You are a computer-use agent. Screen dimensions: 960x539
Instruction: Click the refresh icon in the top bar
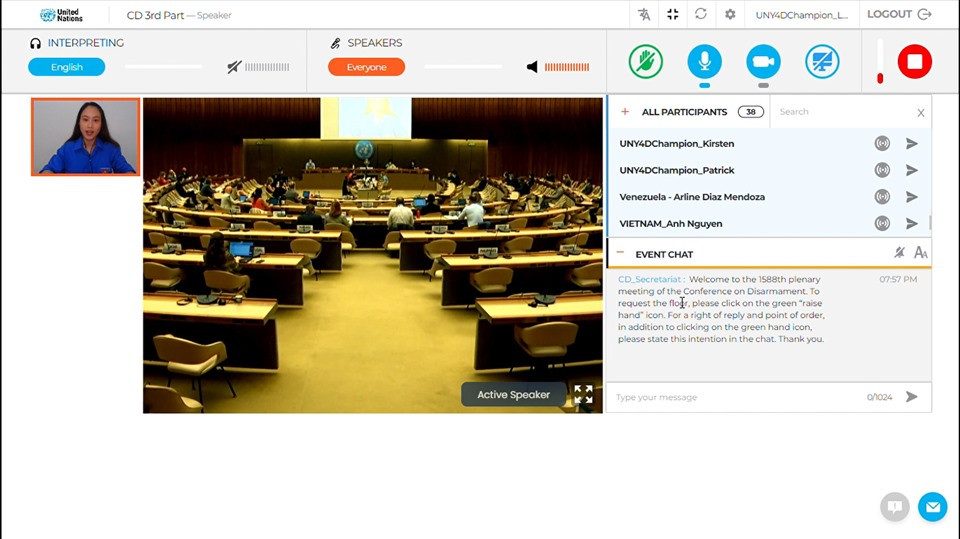coord(701,15)
